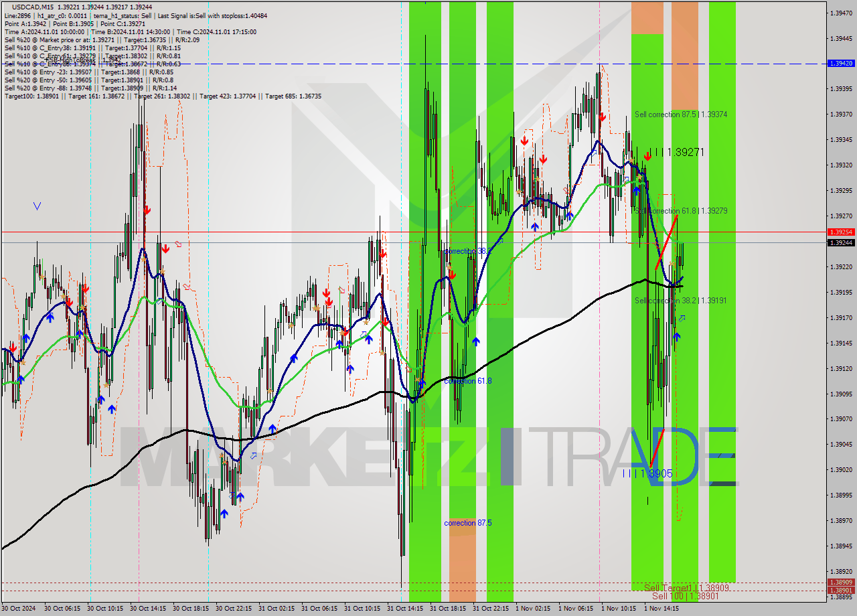Click the '31 Oct 06:15' time axis label
The image size is (857, 616).
point(319,609)
